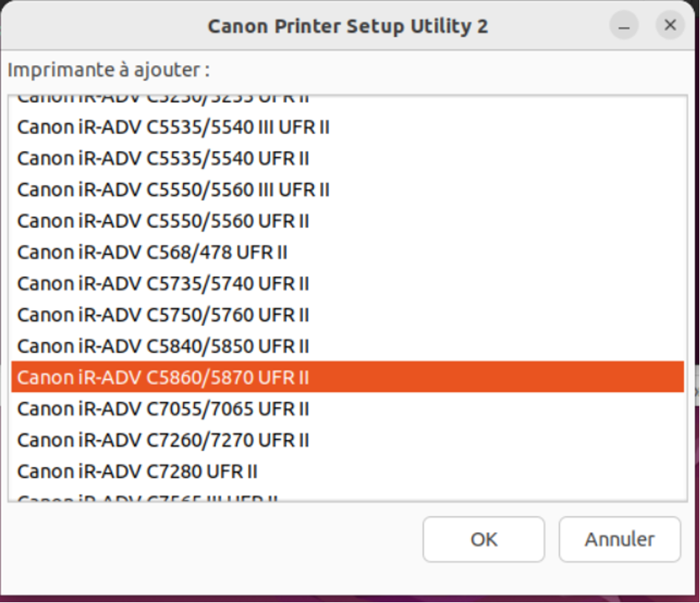700x603 pixels.
Task: Click the OK button
Action: click(x=484, y=539)
